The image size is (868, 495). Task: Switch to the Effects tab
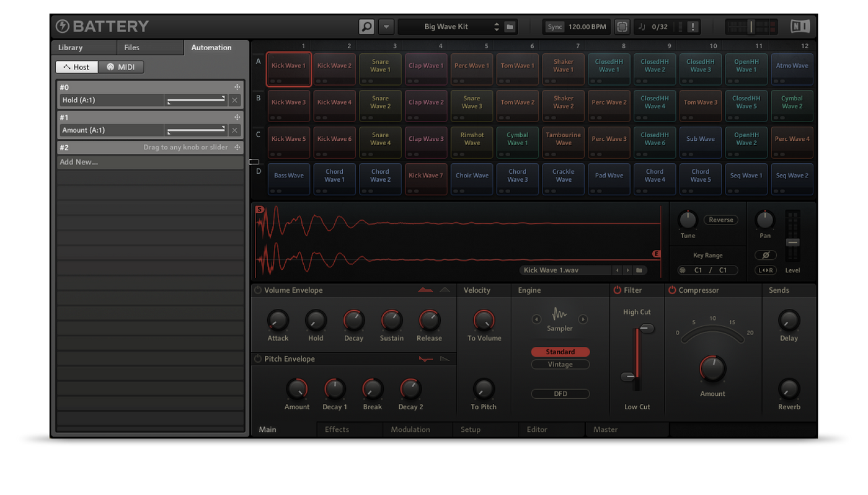350,429
